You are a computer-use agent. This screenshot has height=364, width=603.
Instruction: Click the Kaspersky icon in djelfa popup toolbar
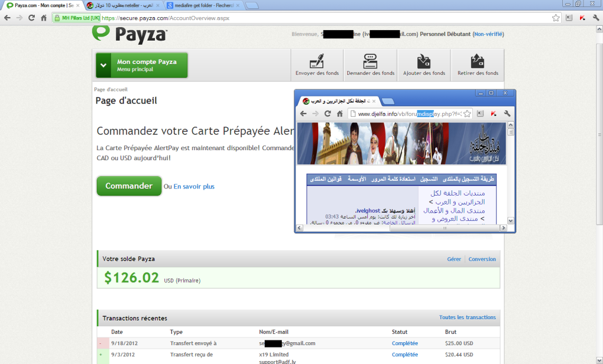[x=494, y=114]
